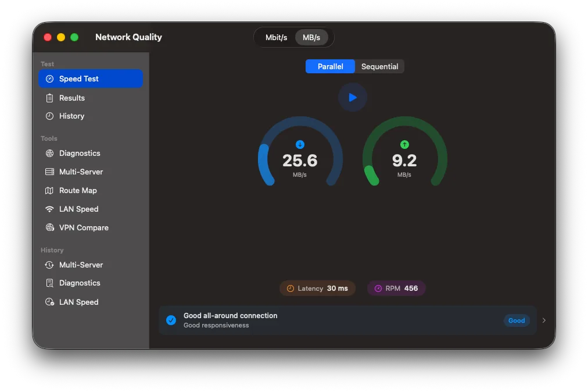This screenshot has height=392, width=588.
Task: Click the Diagnostics globe icon under Tools
Action: point(49,153)
